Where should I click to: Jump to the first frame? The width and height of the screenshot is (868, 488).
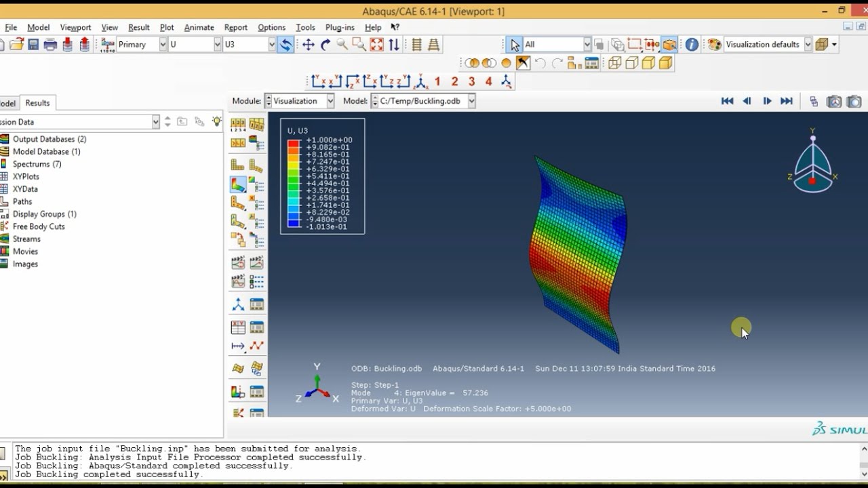pos(727,101)
